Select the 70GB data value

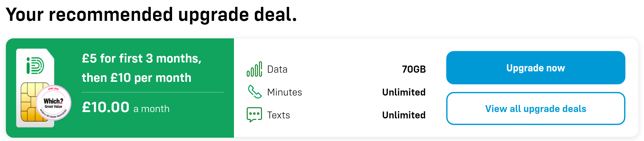tap(414, 69)
